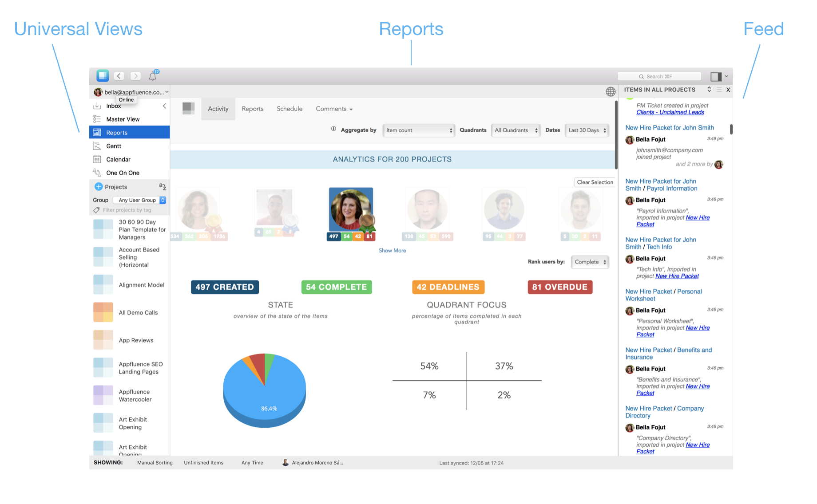Click the Search field in the toolbar
This screenshot has height=504, width=817.
(x=659, y=76)
